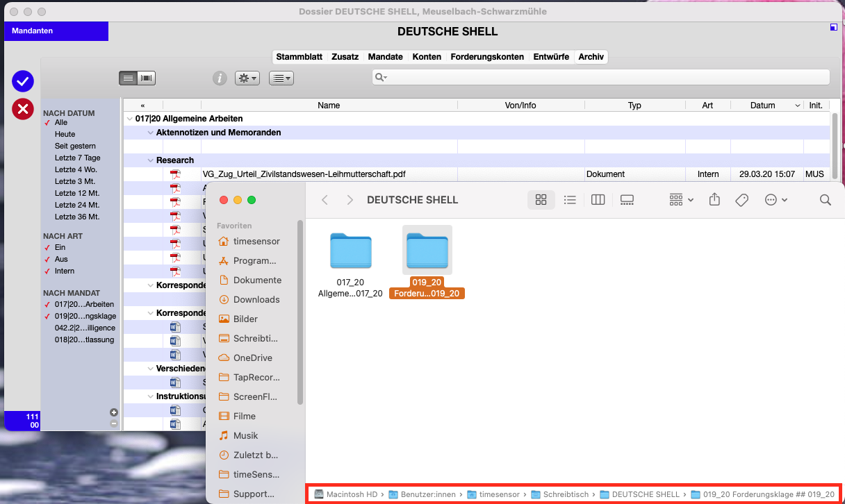Toggle the Alle date filter

point(61,122)
